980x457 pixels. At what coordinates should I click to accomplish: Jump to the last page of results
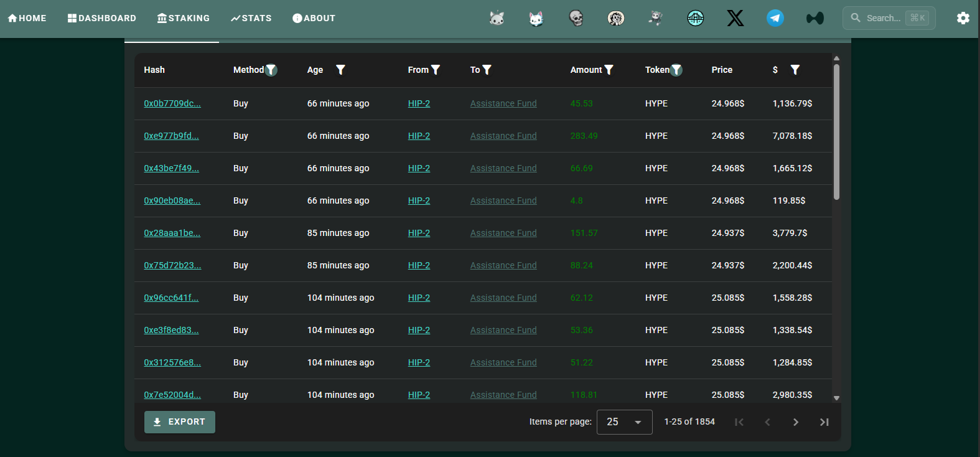(824, 422)
